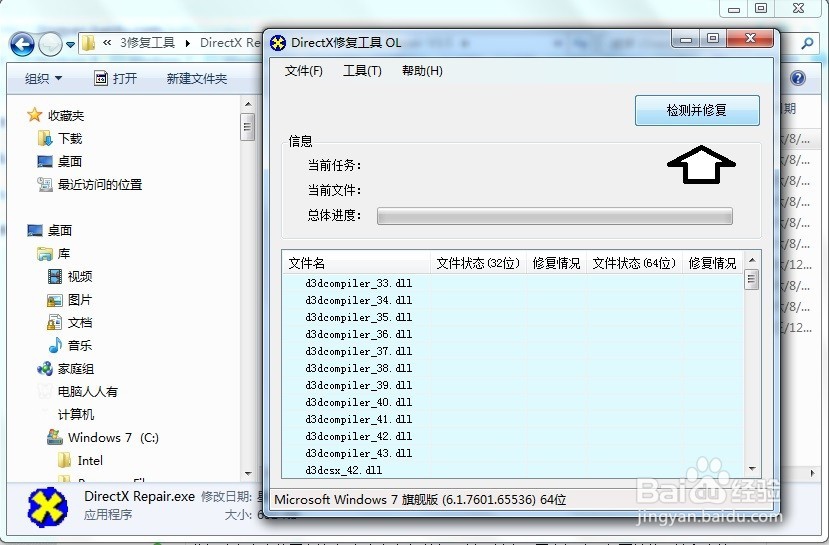829x545 pixels.
Task: Select d3dcompiler_41.dll row
Action: 513,419
